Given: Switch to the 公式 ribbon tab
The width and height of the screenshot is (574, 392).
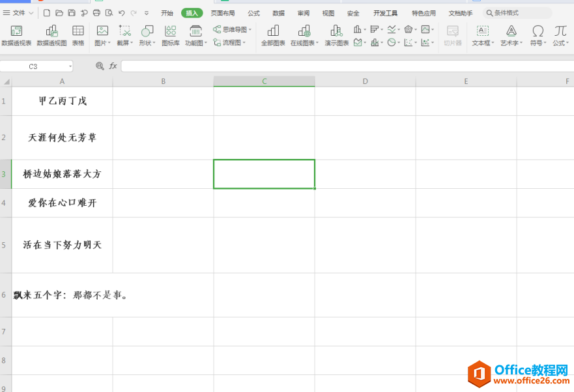Looking at the screenshot, I should tap(253, 13).
